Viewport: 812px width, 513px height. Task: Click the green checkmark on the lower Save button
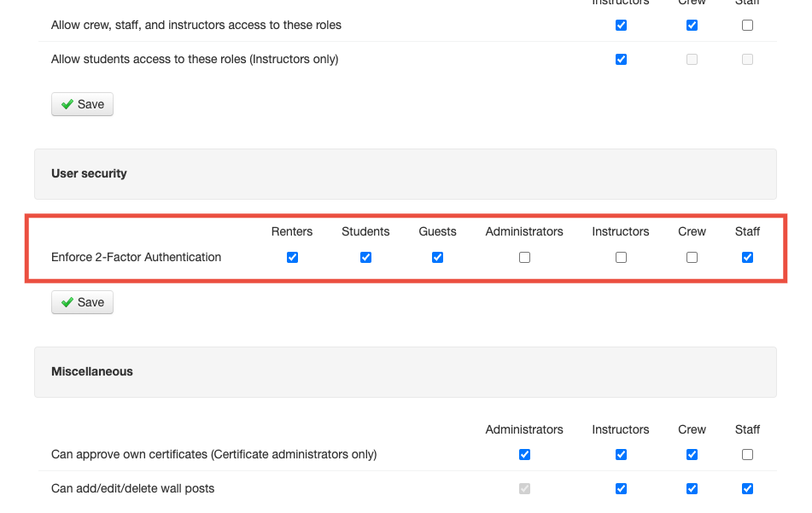(67, 302)
